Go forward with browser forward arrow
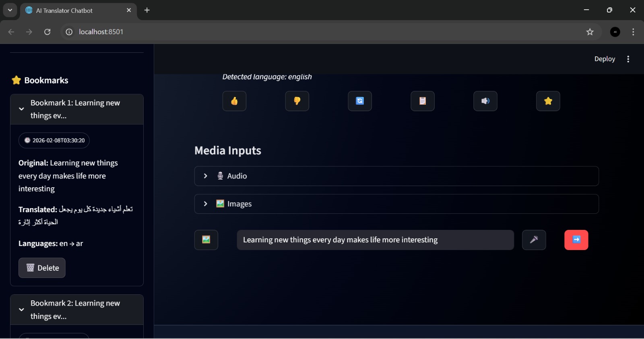The width and height of the screenshot is (644, 339). [29, 32]
